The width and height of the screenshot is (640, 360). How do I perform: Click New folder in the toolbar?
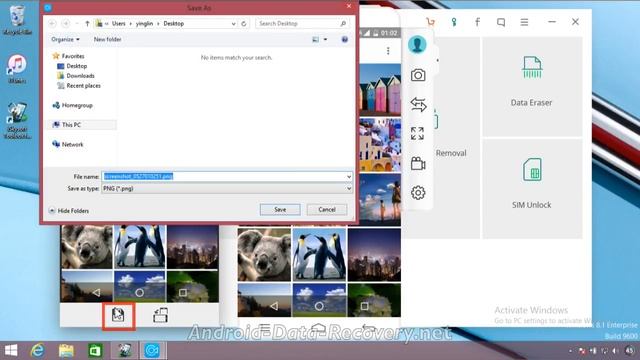pyautogui.click(x=107, y=39)
